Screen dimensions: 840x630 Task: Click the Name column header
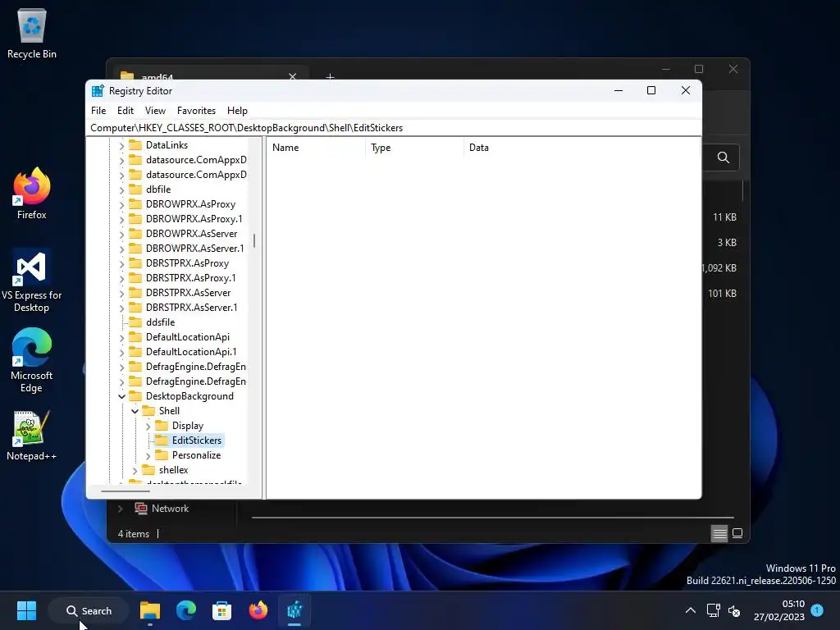316,148
